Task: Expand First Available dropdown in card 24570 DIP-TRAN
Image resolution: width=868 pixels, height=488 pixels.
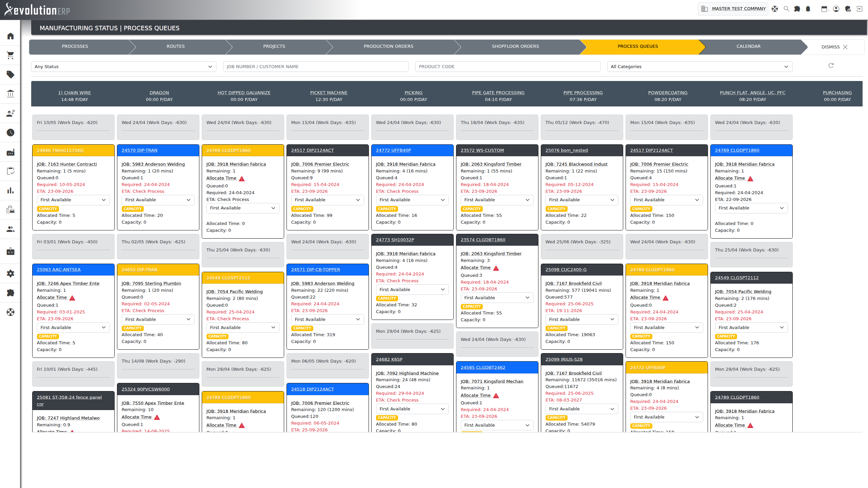Action: pos(158,200)
